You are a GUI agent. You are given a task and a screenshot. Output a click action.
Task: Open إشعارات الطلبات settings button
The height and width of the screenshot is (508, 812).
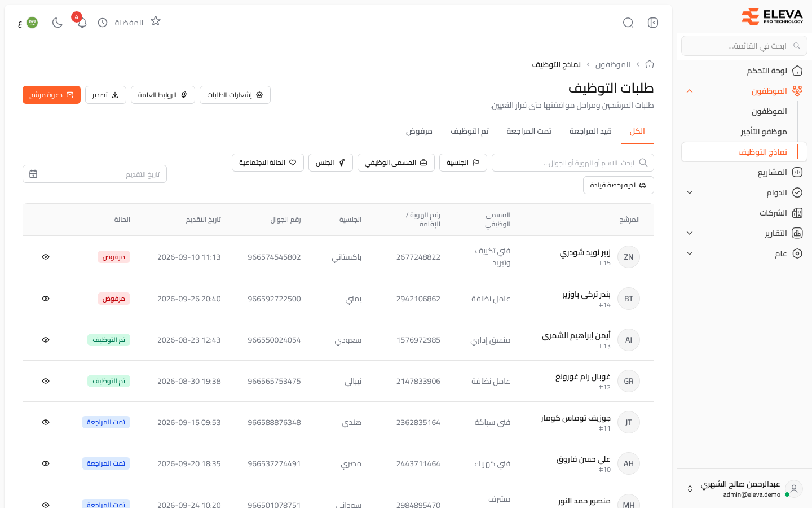(235, 95)
